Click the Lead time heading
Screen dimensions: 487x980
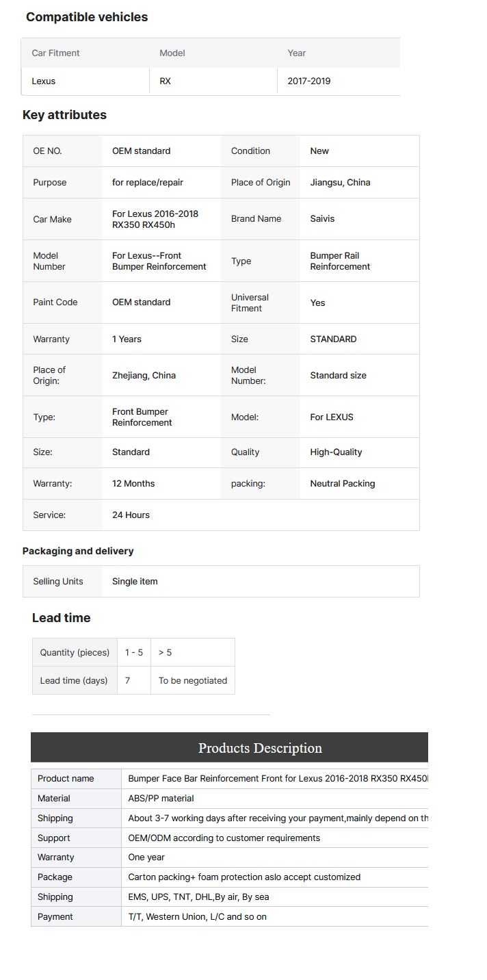pyautogui.click(x=61, y=618)
